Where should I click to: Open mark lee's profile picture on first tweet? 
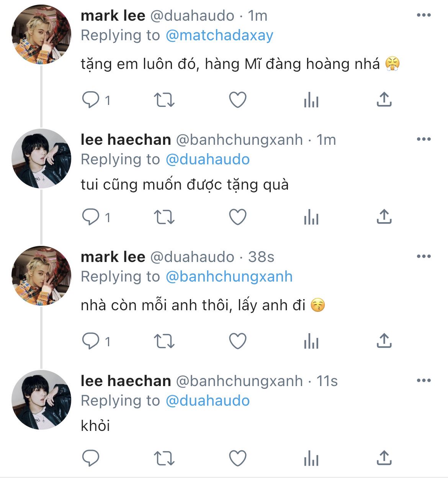41,34
